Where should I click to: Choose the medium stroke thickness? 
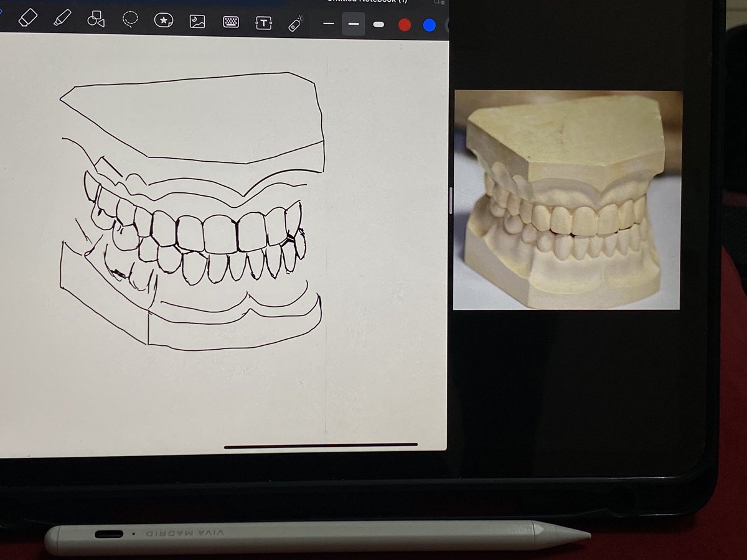(x=354, y=24)
